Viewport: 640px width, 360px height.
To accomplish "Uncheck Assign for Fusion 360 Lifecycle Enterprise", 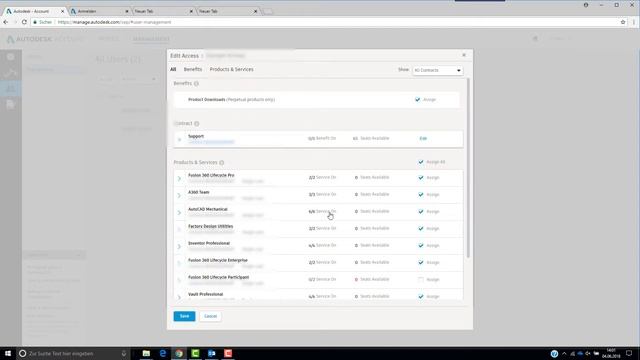I will (421, 262).
